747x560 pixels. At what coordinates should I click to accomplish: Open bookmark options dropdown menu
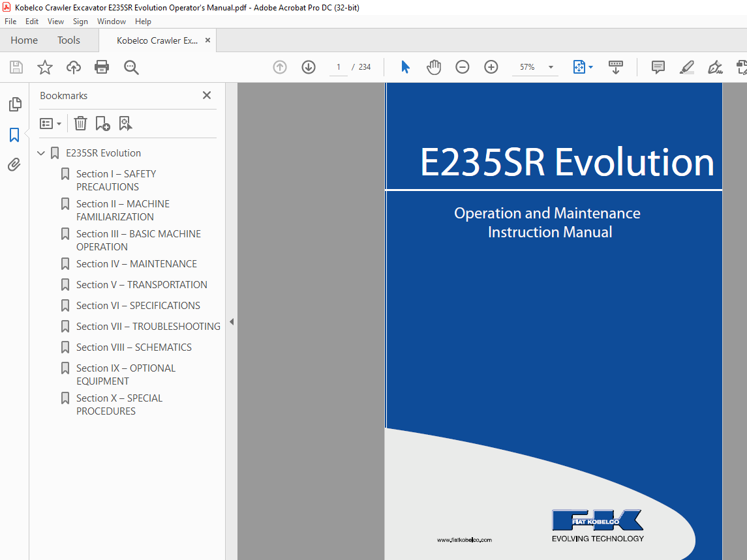coord(50,123)
